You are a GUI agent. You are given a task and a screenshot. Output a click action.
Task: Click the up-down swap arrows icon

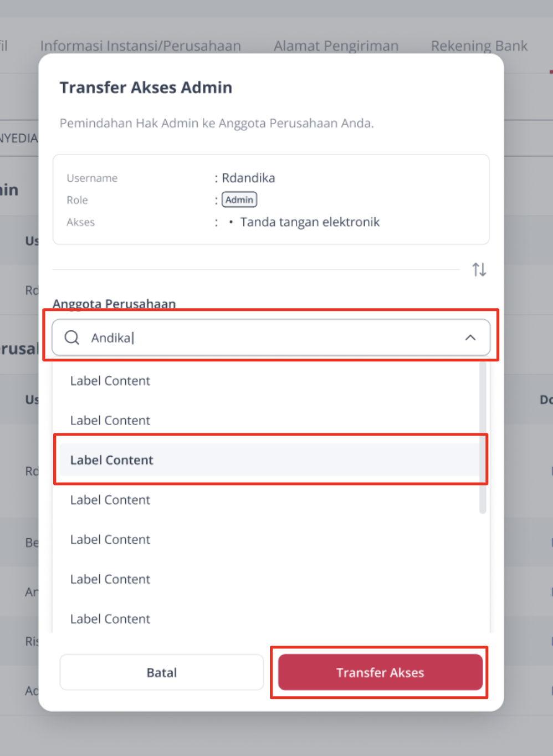tap(479, 270)
